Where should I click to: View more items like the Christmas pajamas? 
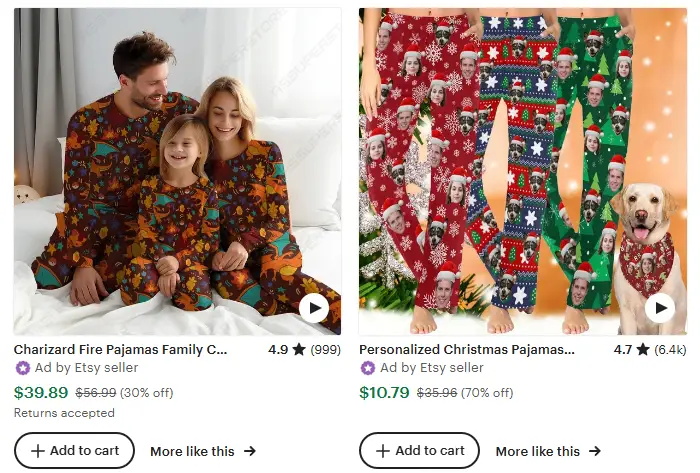[538, 451]
